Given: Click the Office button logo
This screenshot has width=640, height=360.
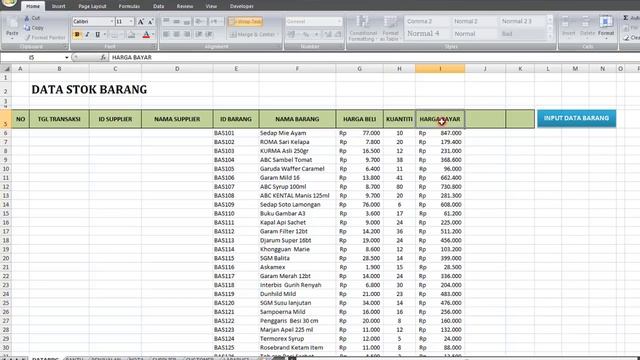Looking at the screenshot, I should coord(9,3).
